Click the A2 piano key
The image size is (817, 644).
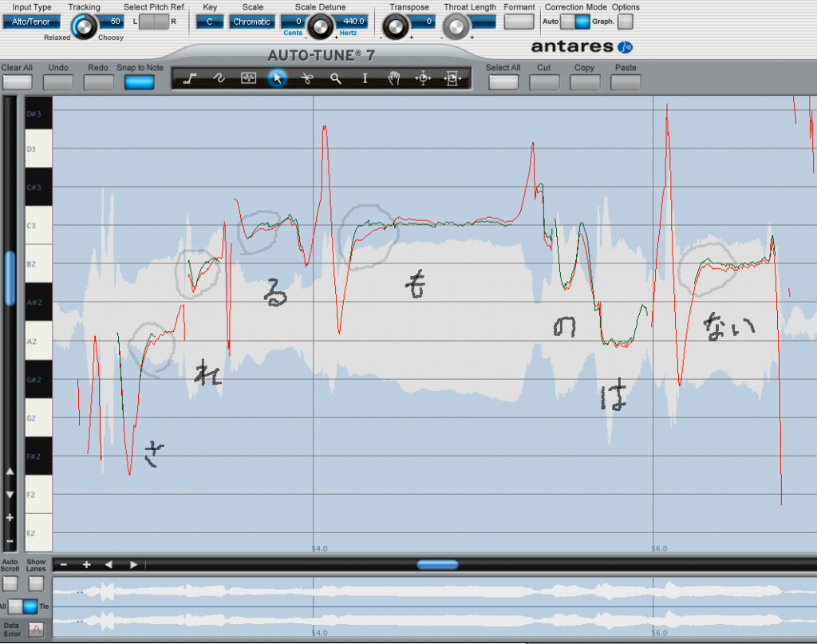(39, 341)
